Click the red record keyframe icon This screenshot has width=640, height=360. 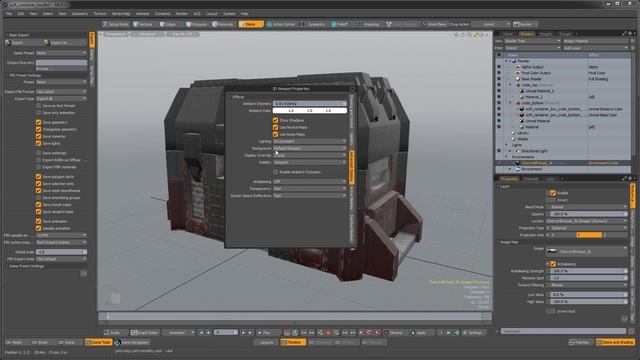click(x=328, y=333)
